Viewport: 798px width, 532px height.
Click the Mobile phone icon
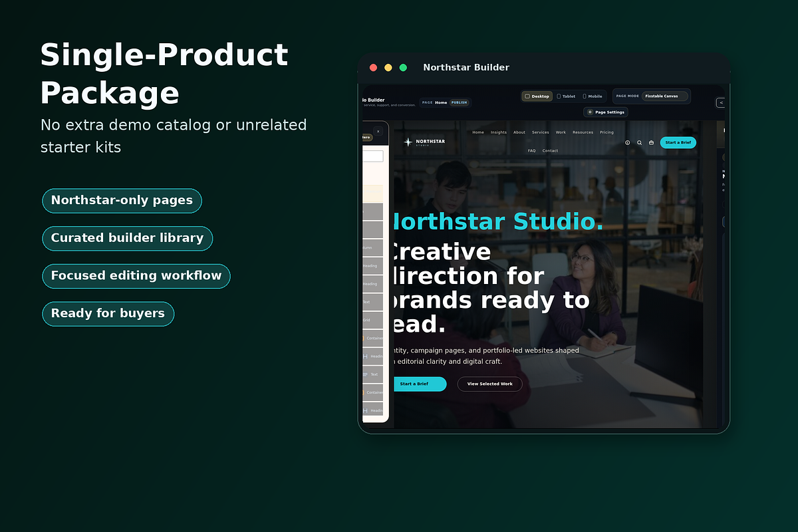point(585,96)
